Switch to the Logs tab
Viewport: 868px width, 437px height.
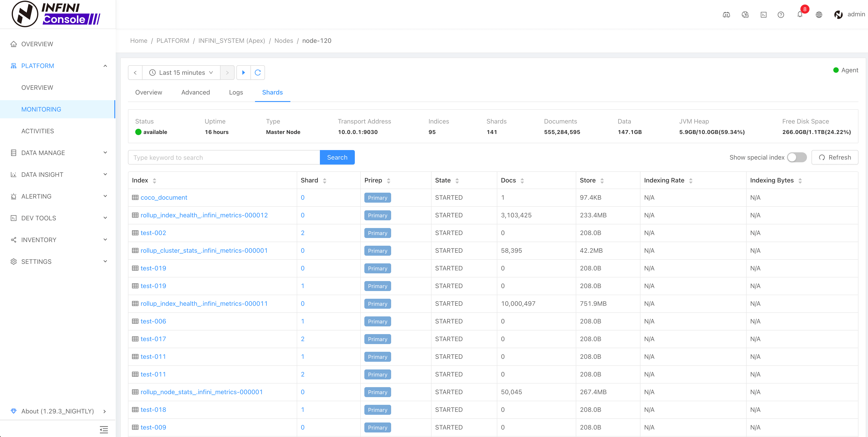click(x=236, y=92)
